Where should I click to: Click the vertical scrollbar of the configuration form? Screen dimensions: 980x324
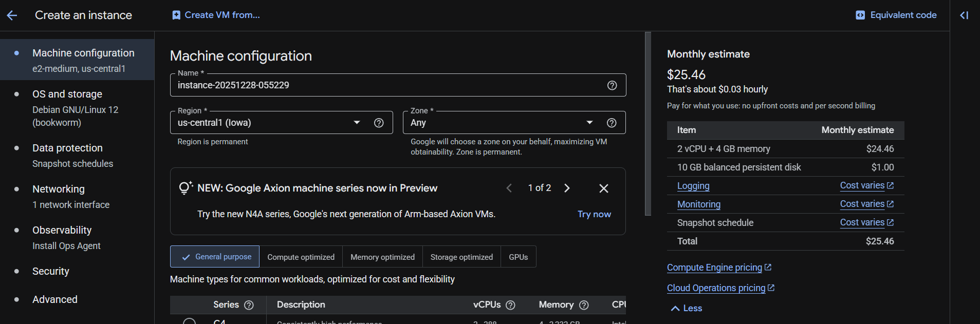[x=648, y=124]
